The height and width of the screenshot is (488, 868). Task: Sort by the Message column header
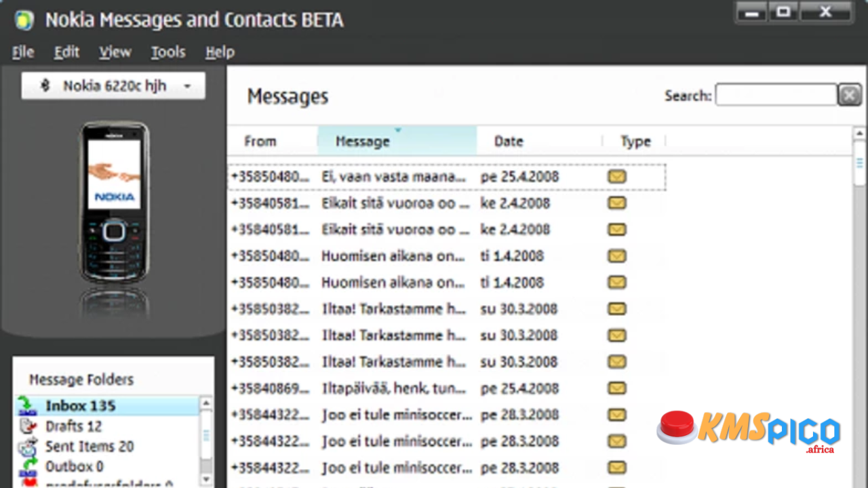pos(397,141)
